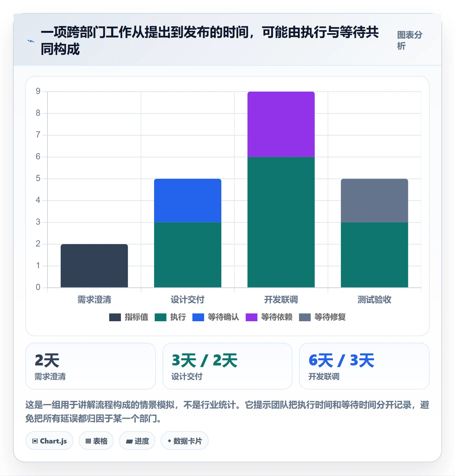
Task: Toggle the 执行 legend series
Action: click(170, 317)
